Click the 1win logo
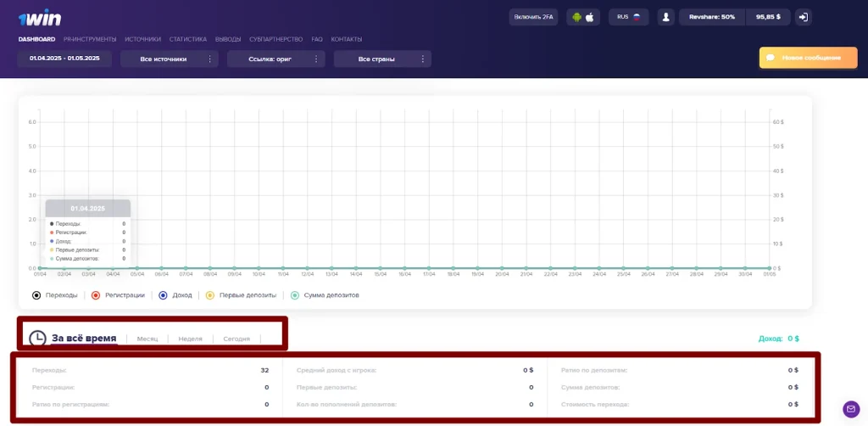This screenshot has width=868, height=426. (x=39, y=19)
